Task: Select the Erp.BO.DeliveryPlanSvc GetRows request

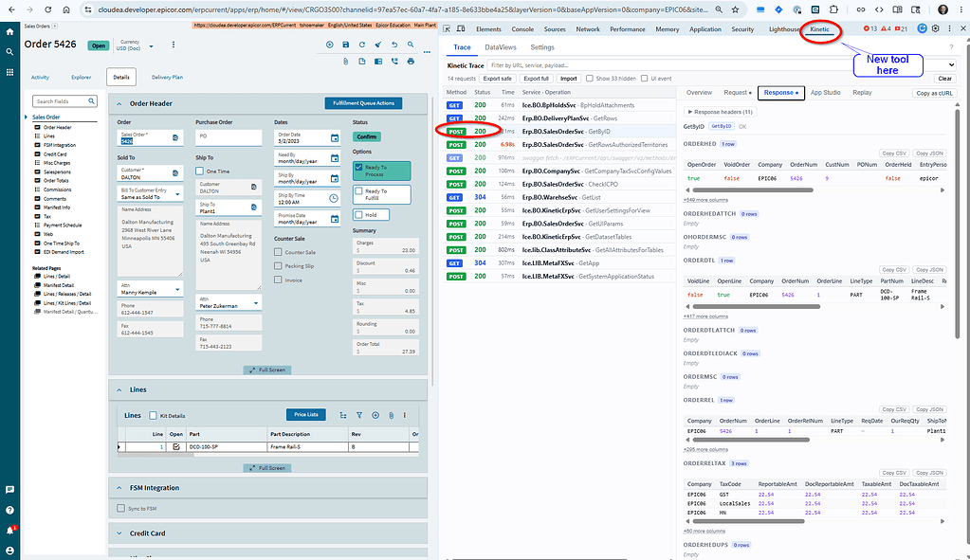Action: pyautogui.click(x=559, y=118)
